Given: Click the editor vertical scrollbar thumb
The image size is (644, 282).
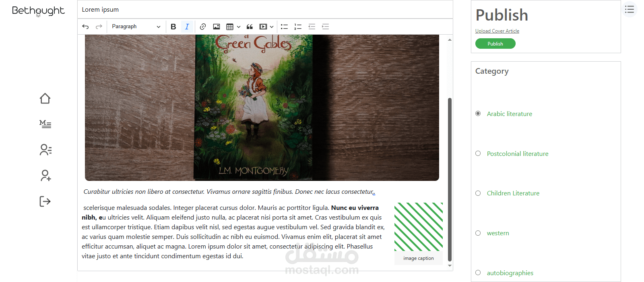Looking at the screenshot, I should [x=450, y=179].
